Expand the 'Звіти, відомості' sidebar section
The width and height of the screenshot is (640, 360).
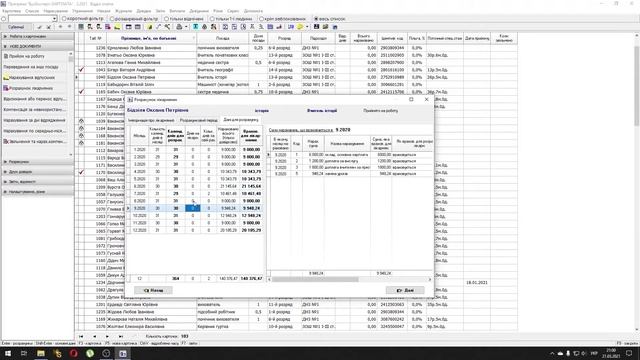click(x=38, y=182)
